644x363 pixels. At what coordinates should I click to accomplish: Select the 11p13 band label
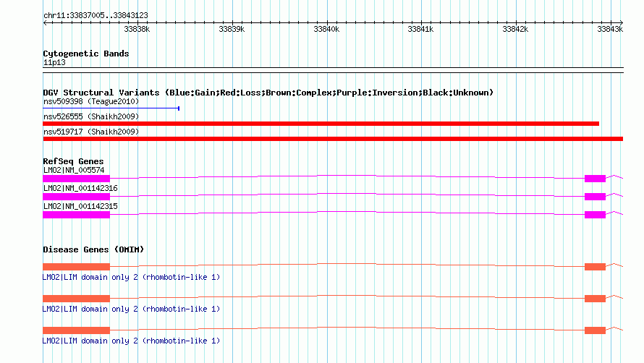(x=54, y=62)
